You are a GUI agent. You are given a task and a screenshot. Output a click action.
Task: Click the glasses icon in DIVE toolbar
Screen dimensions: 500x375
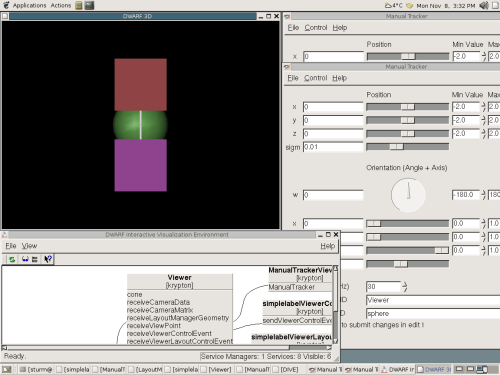pyautogui.click(x=25, y=259)
